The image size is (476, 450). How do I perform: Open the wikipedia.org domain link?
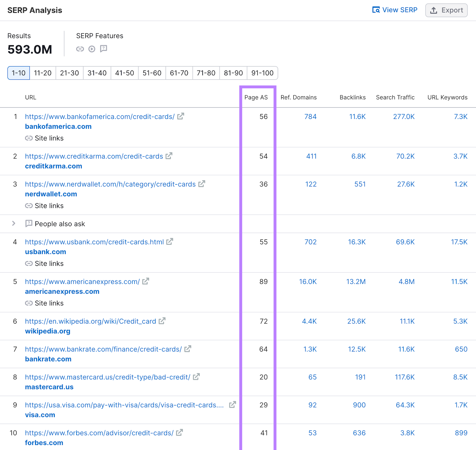(x=48, y=331)
